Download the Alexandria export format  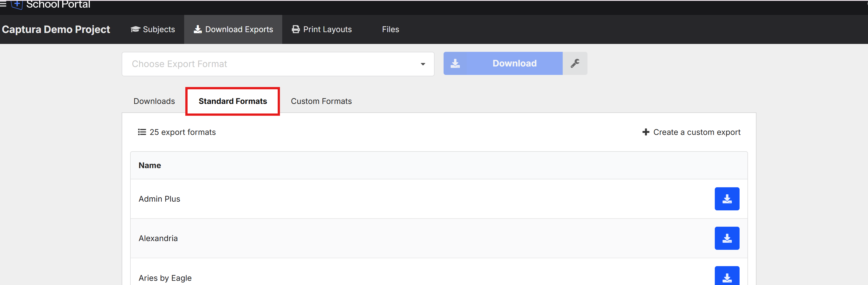[x=727, y=238]
